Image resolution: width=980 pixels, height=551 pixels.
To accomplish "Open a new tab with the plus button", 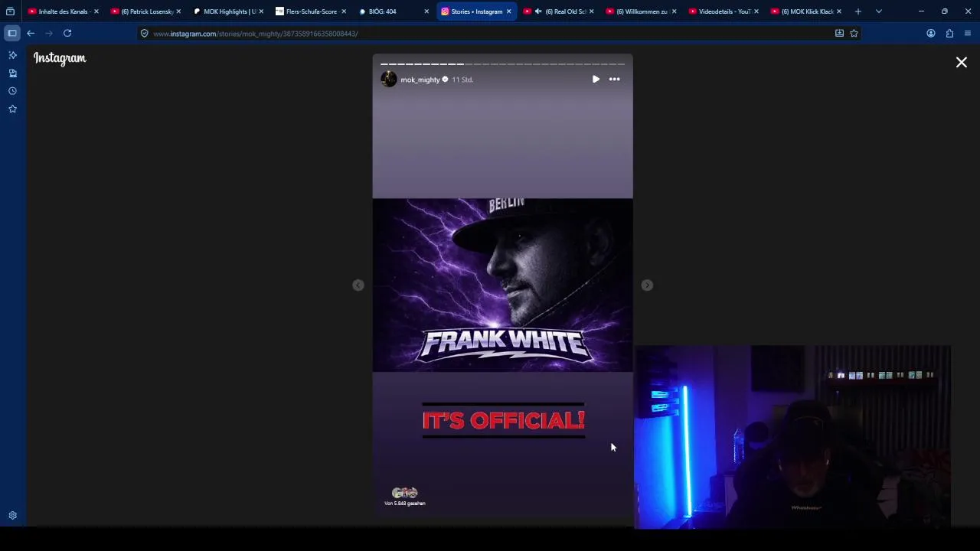I will [x=858, y=11].
